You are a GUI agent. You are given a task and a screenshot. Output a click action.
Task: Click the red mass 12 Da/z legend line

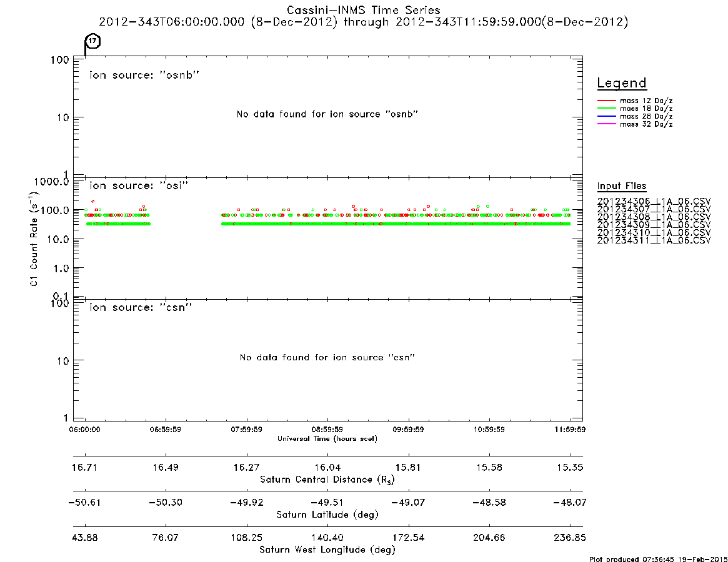[x=606, y=101]
